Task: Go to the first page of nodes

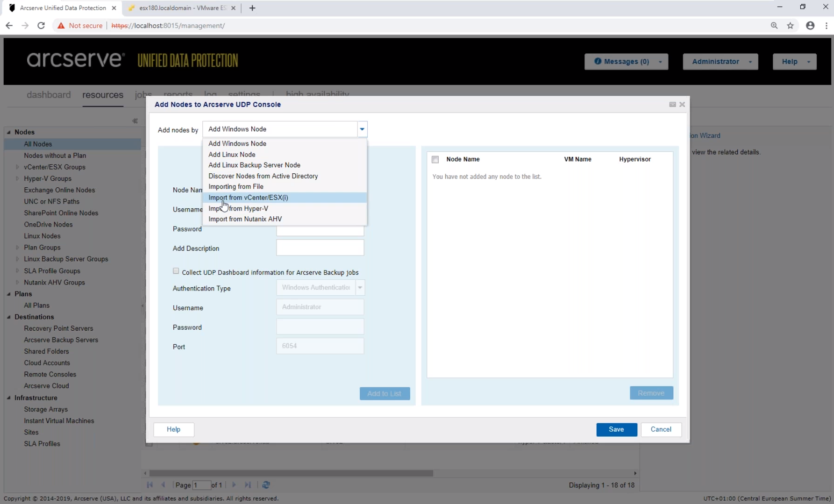Action: click(150, 485)
